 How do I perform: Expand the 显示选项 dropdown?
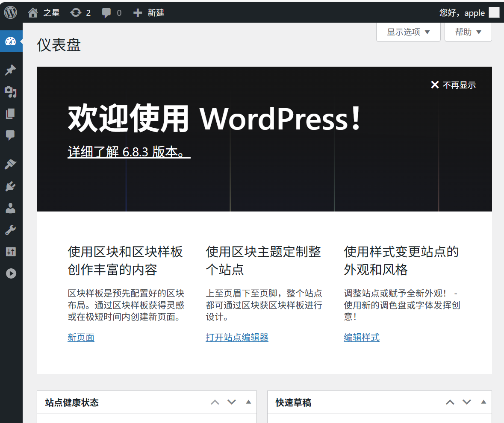point(408,32)
